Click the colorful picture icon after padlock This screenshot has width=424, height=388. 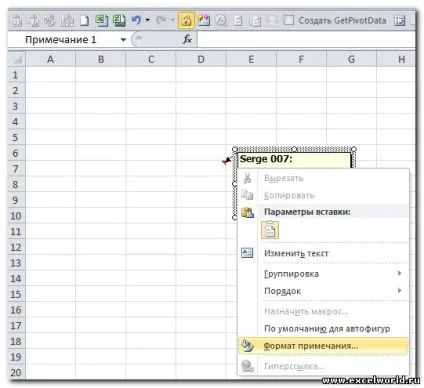(203, 21)
